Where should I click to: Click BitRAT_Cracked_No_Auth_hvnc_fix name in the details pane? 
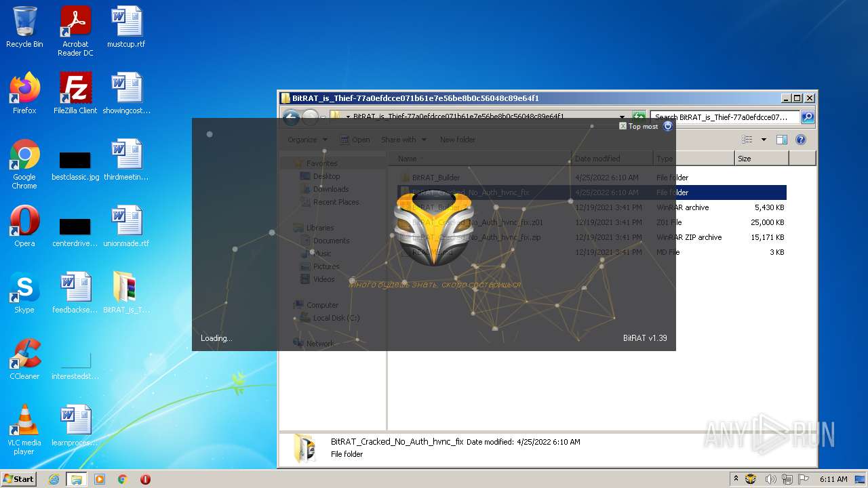pyautogui.click(x=397, y=441)
